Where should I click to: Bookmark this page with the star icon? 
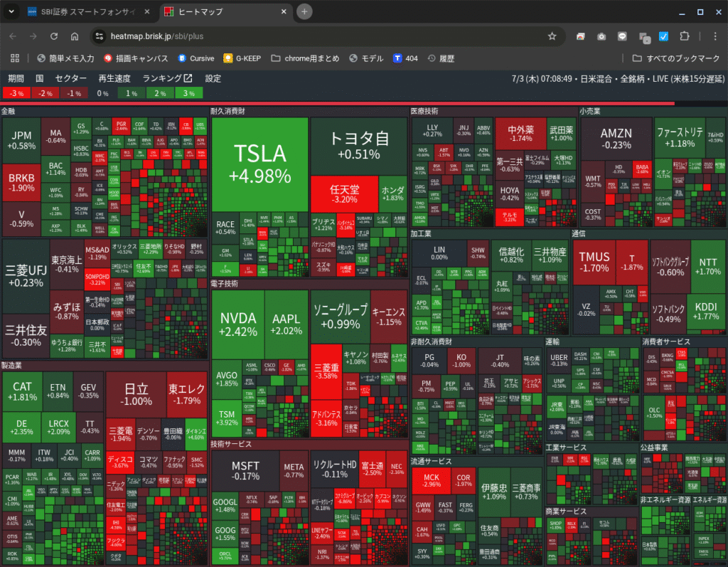pos(552,36)
